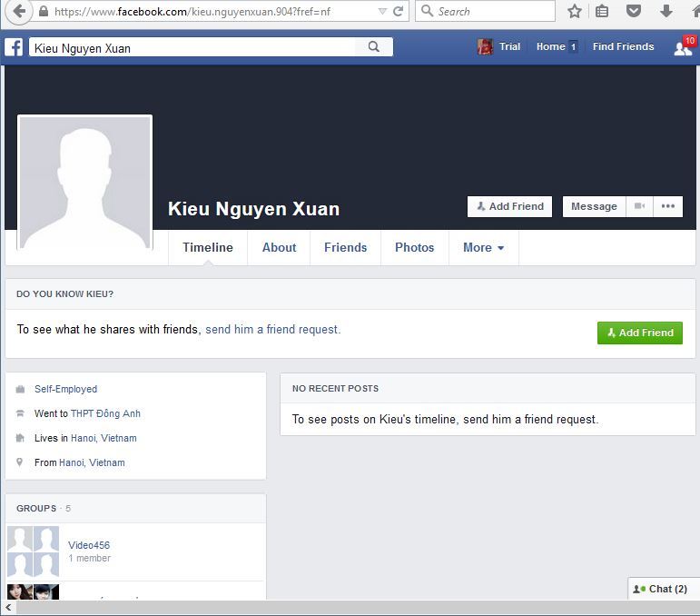Open friend requests icon with 10 badge

684,47
